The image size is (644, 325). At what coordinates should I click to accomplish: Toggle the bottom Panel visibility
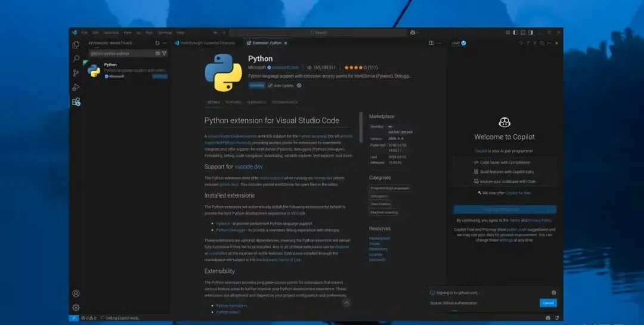523,32
